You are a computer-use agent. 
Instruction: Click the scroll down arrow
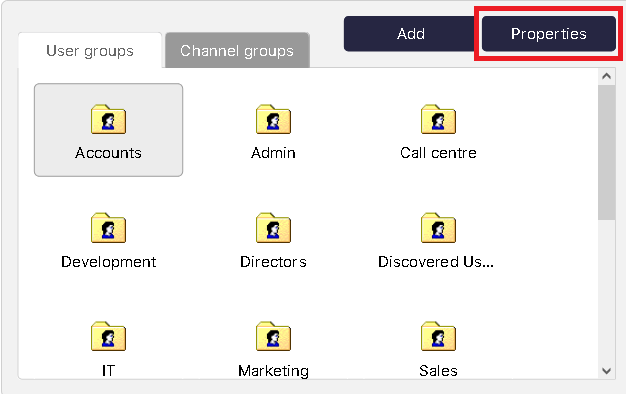[x=606, y=371]
